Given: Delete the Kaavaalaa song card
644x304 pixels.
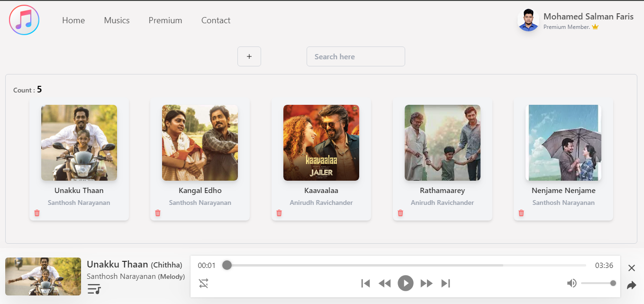Looking at the screenshot, I should pos(279,213).
